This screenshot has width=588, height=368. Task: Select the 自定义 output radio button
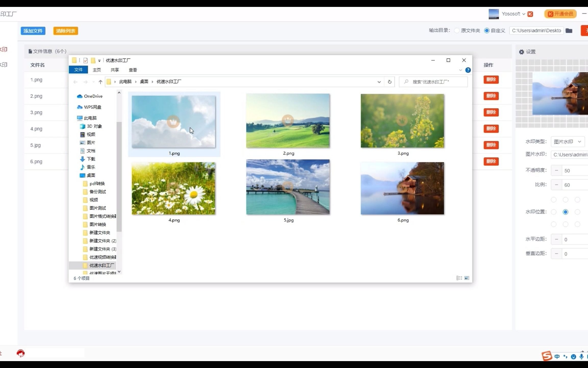click(x=487, y=31)
